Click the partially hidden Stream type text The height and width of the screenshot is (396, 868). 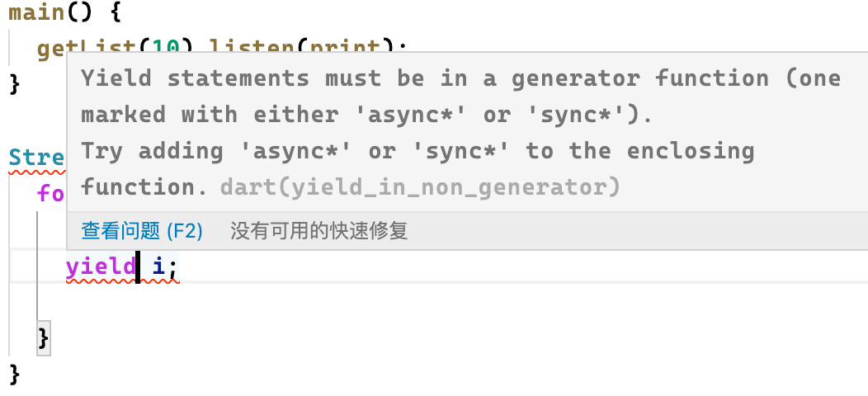point(37,158)
